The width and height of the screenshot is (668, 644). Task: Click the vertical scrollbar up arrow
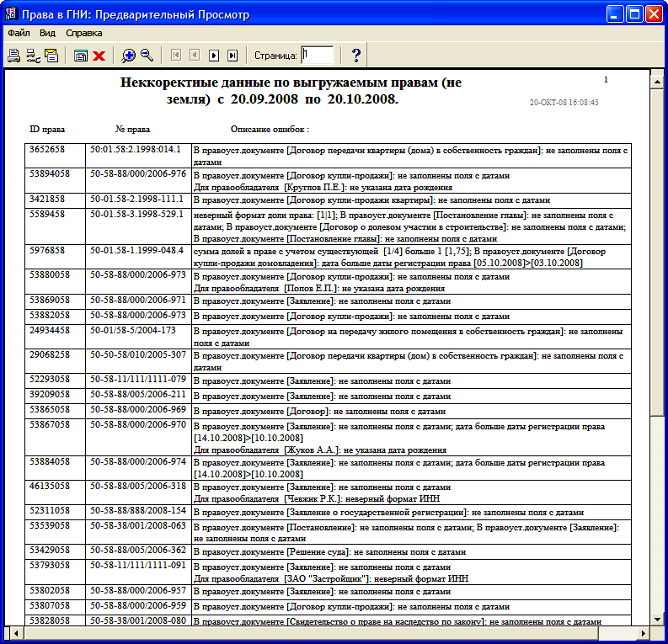(657, 81)
